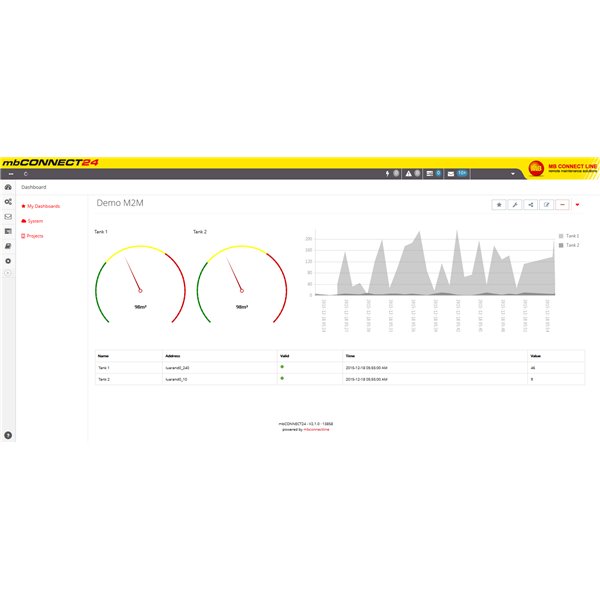
Task: Click the settings cog icon in sidebar
Action: pyautogui.click(x=8, y=261)
